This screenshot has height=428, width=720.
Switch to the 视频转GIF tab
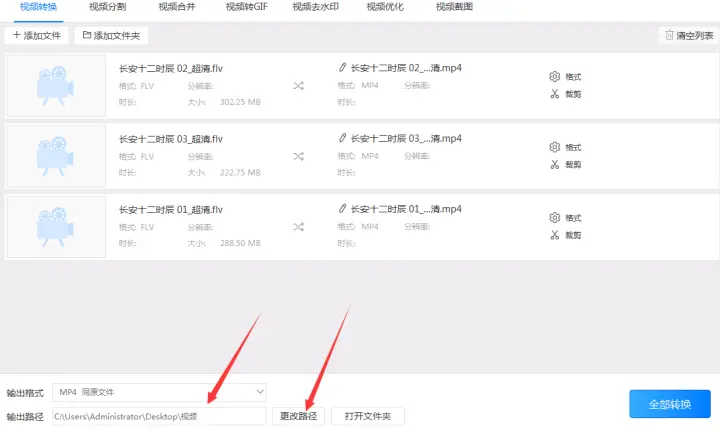point(247,7)
